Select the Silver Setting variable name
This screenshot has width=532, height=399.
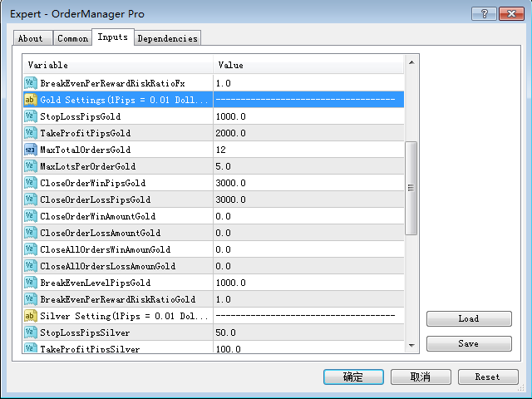coord(124,316)
